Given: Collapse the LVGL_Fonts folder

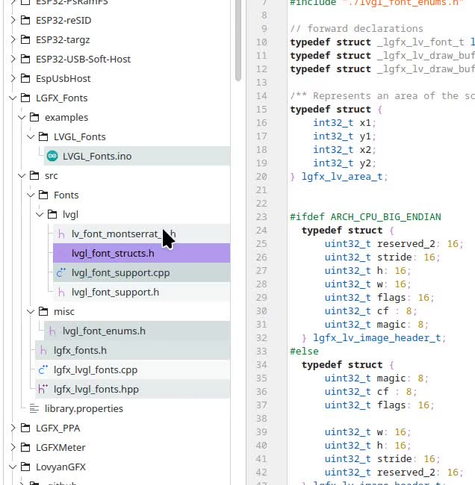Looking at the screenshot, I should coord(31,137).
